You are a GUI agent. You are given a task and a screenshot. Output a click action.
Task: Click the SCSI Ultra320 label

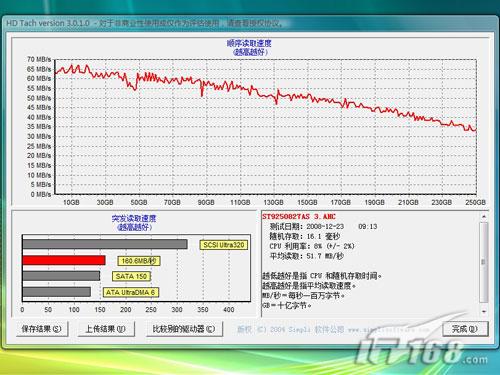(224, 245)
